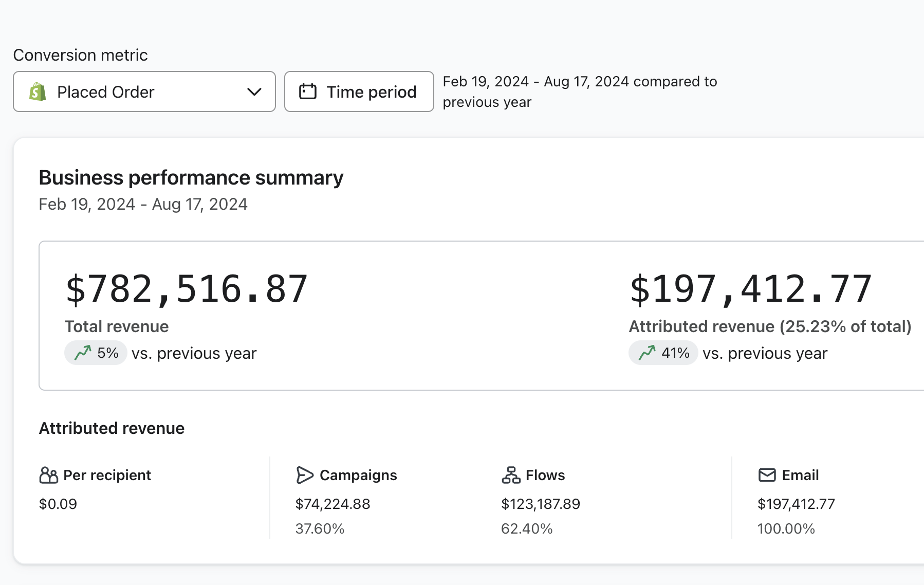Click the Shopify bag icon in dropdown
Image resolution: width=924 pixels, height=585 pixels.
coord(38,92)
